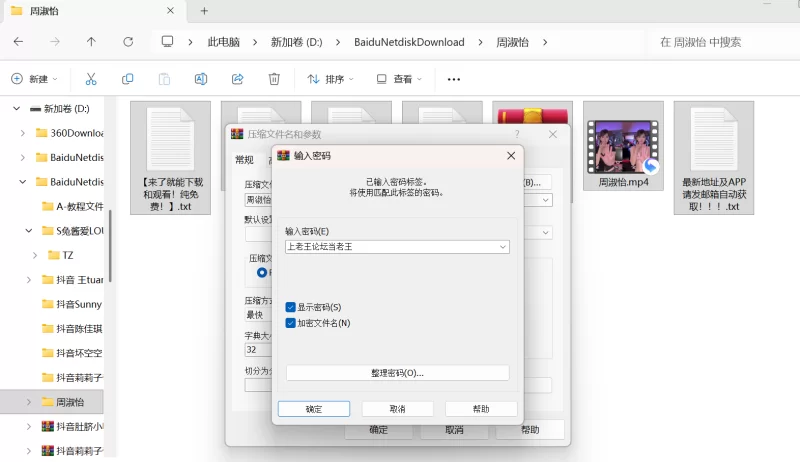Go up one folder with Up arrow

point(91,42)
